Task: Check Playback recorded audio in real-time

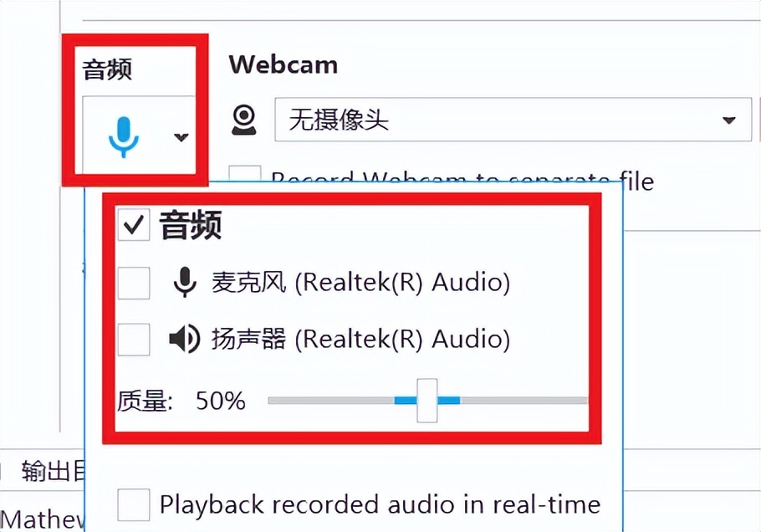Action: tap(134, 505)
